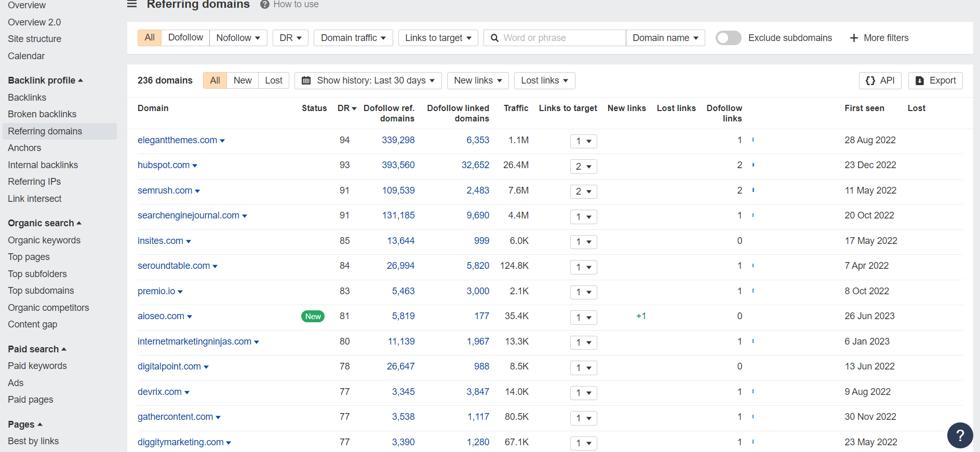Click the API braces icon

tap(870, 80)
